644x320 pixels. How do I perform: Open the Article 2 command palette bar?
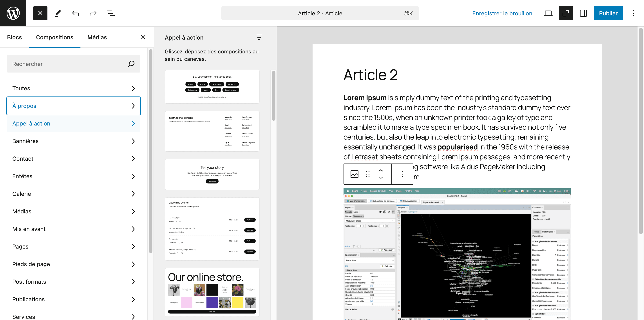[x=320, y=13]
